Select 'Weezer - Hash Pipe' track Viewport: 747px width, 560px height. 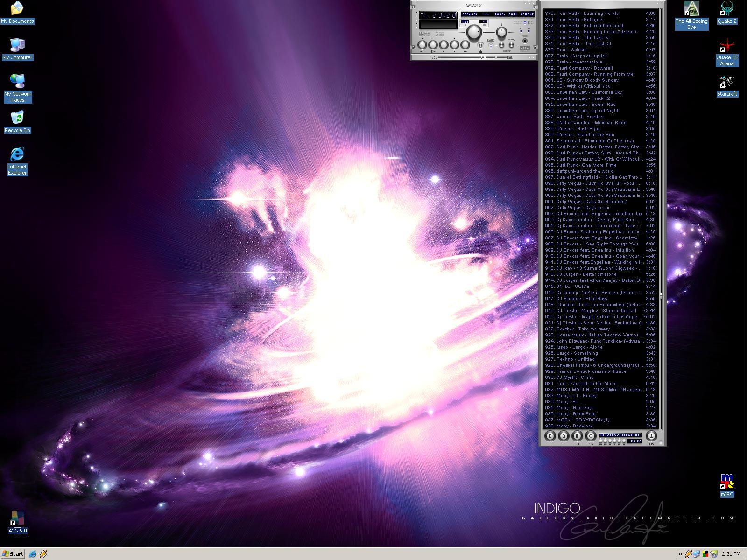600,129
